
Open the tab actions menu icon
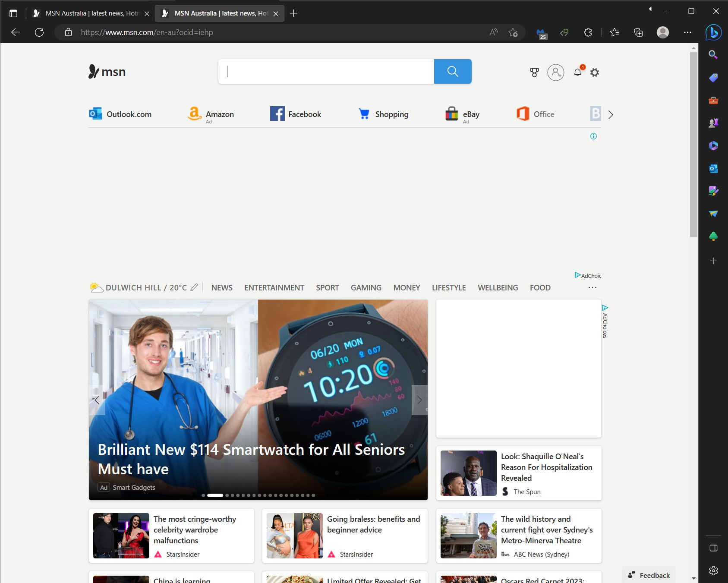pyautogui.click(x=13, y=13)
